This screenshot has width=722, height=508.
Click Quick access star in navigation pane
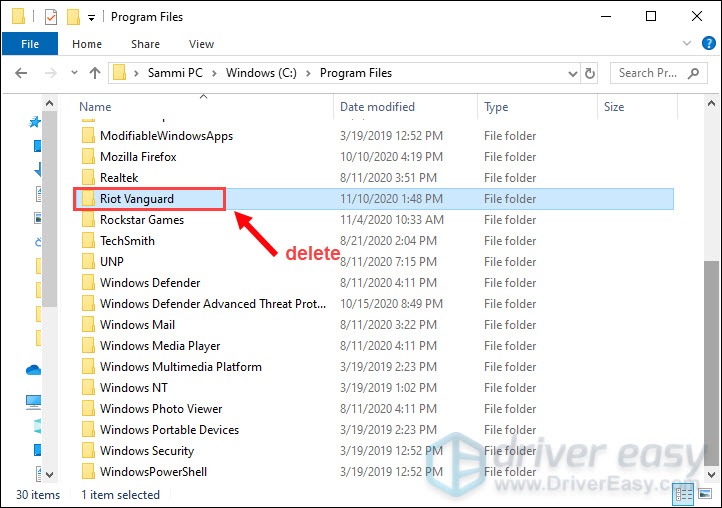click(x=35, y=122)
